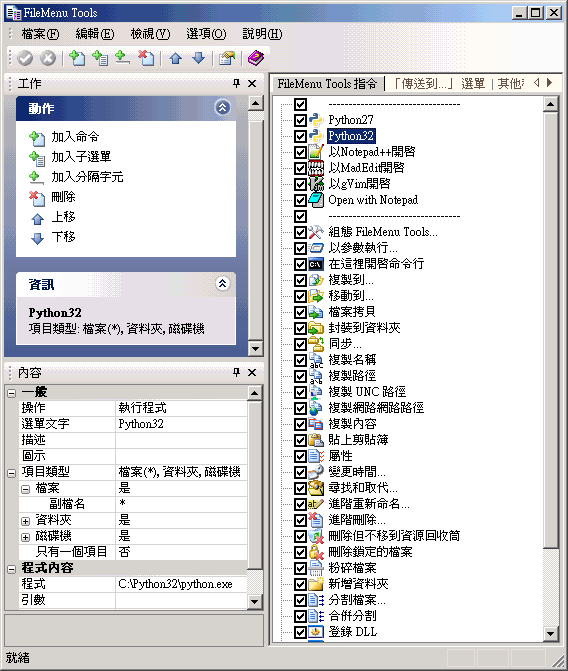This screenshot has width=568, height=671.
Task: Click the move down arrow toolbar icon
Action: pos(198,58)
